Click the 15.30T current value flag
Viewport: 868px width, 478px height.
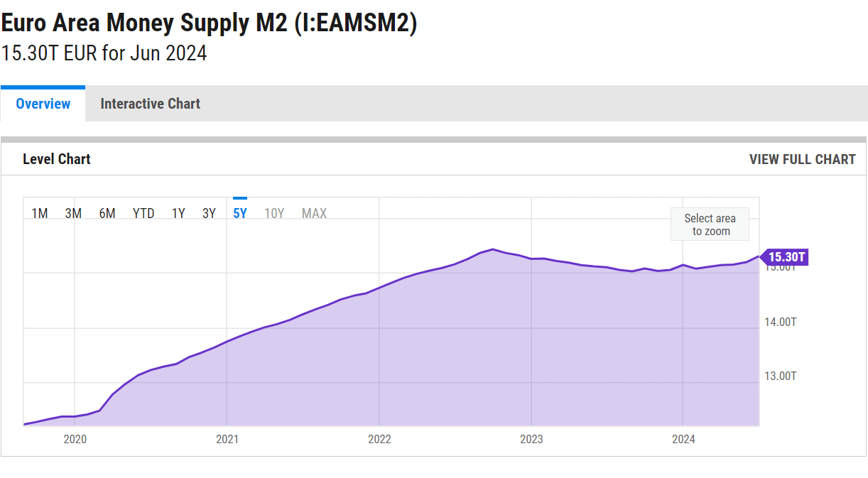786,257
